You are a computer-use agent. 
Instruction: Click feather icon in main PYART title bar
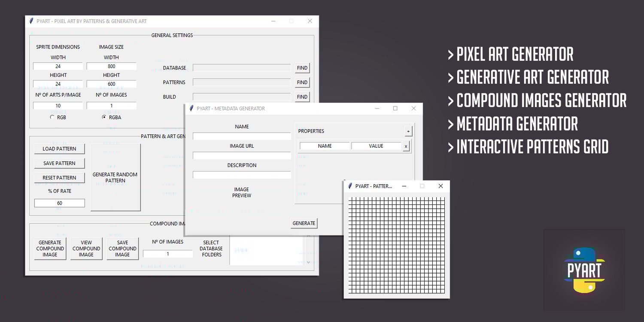tap(31, 21)
